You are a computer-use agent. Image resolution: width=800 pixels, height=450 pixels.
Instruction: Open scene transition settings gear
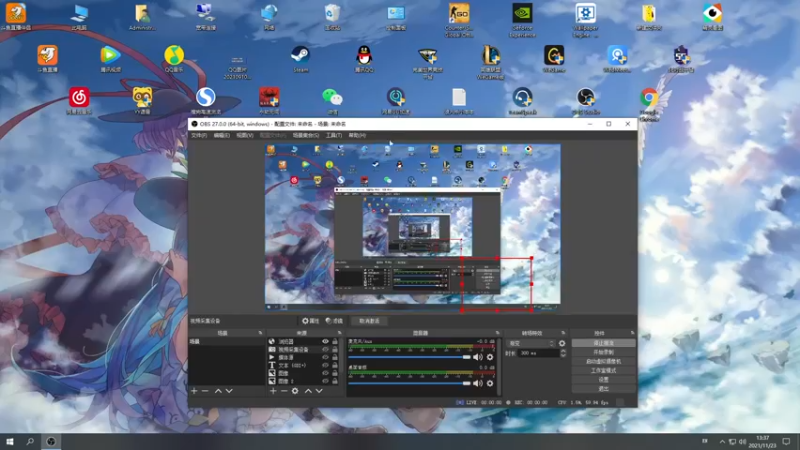coord(562,343)
